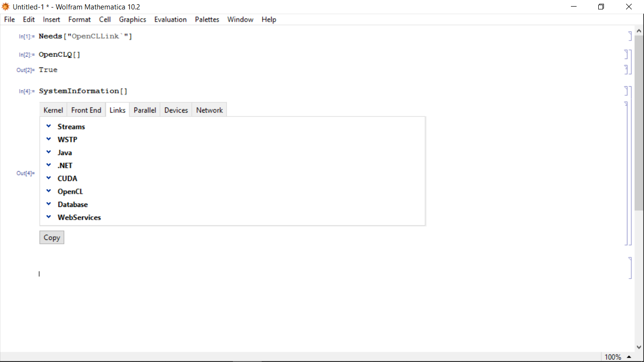Screen dimensions: 644x362
Task: Expand the WebServices section
Action: click(x=49, y=217)
